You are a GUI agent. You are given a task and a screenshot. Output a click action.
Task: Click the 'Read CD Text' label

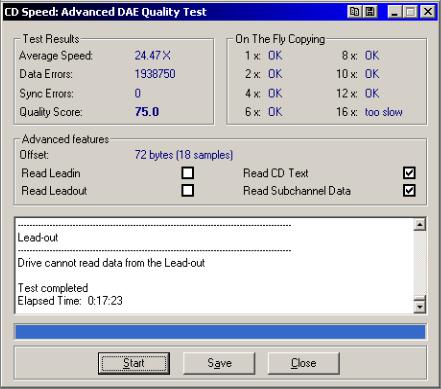tap(276, 173)
